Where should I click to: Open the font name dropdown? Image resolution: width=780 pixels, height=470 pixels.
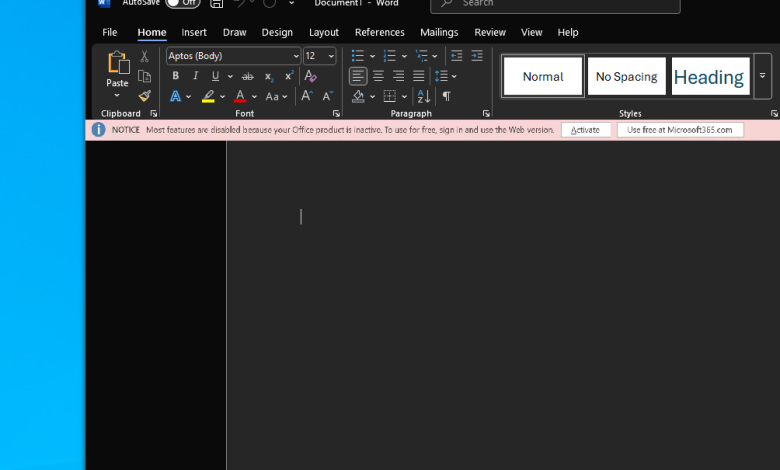[296, 56]
